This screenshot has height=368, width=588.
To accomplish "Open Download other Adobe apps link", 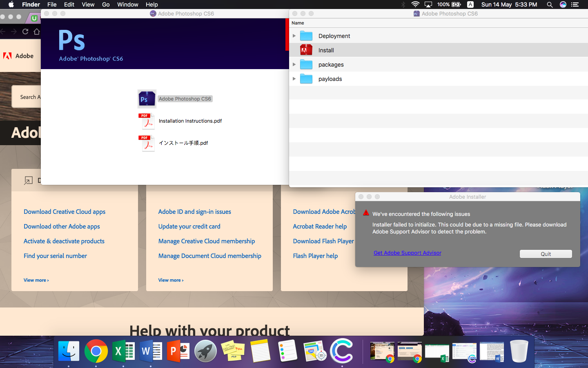I will 62,227.
